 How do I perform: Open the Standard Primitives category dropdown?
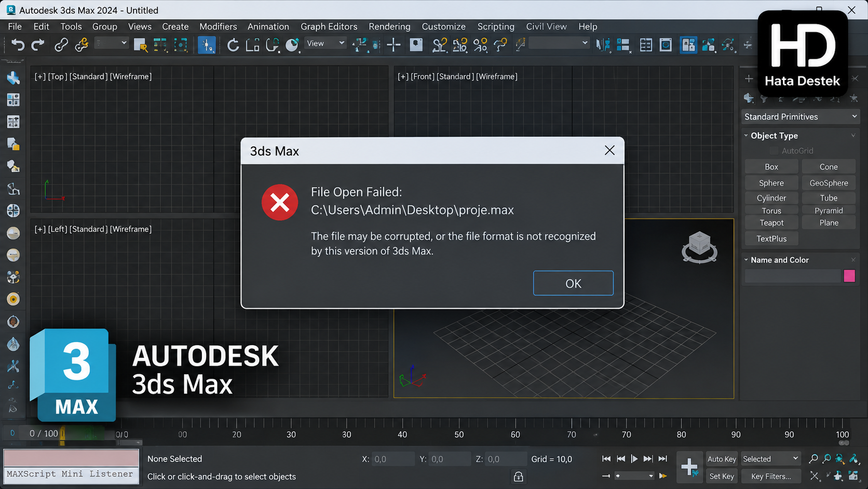point(800,117)
